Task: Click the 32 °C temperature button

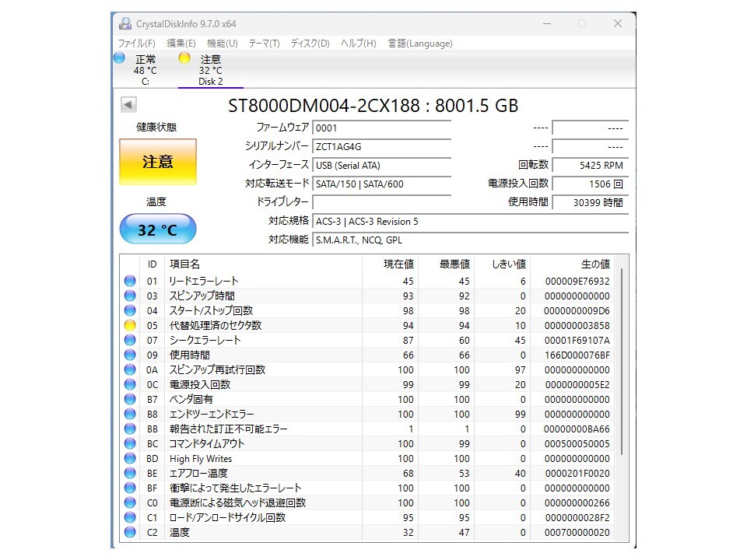Action: (158, 229)
